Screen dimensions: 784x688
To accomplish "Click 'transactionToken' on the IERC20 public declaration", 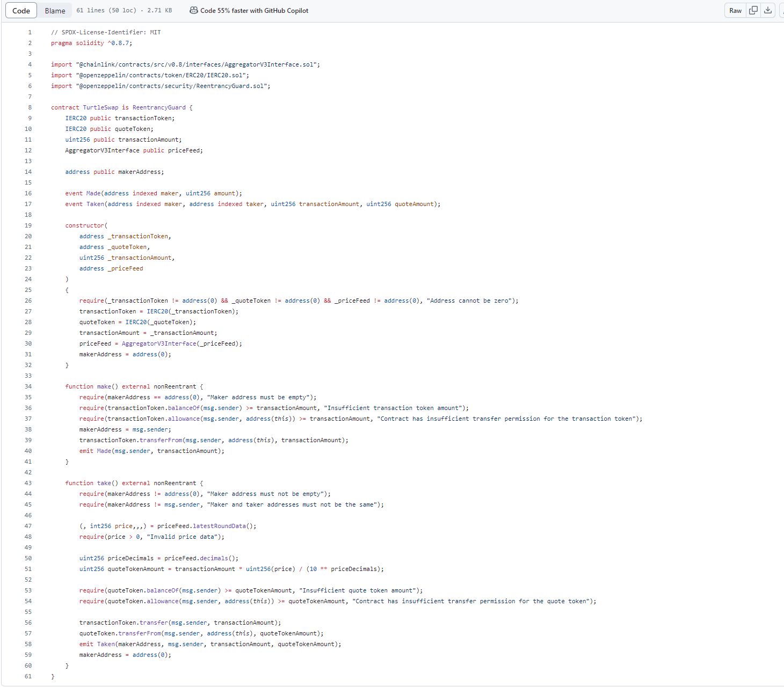I will click(143, 118).
